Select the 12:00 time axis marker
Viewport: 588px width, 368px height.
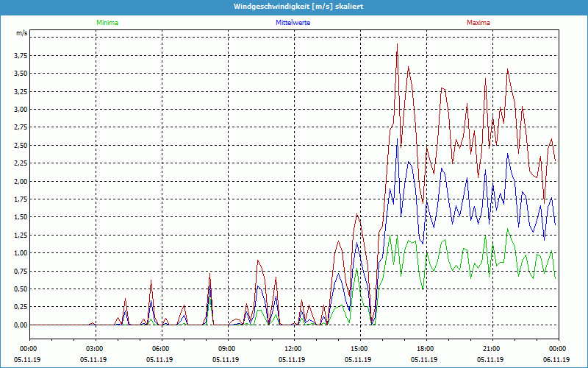(x=293, y=349)
